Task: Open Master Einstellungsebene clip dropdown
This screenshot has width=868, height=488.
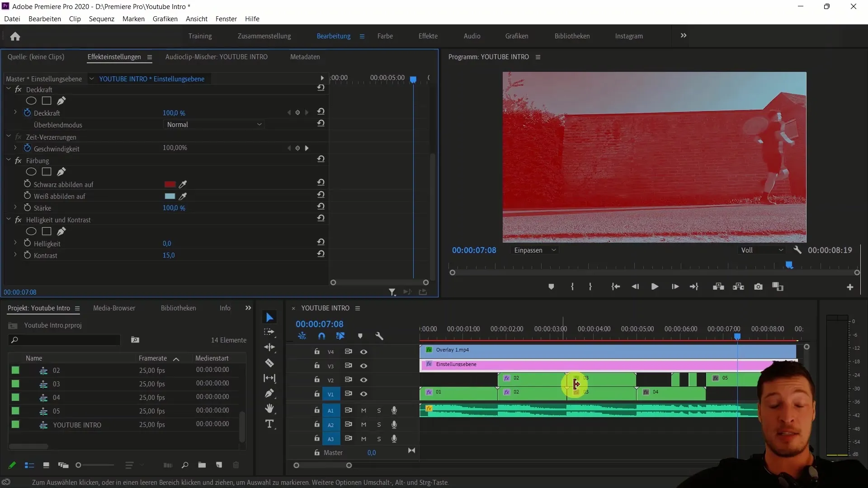Action: click(91, 79)
